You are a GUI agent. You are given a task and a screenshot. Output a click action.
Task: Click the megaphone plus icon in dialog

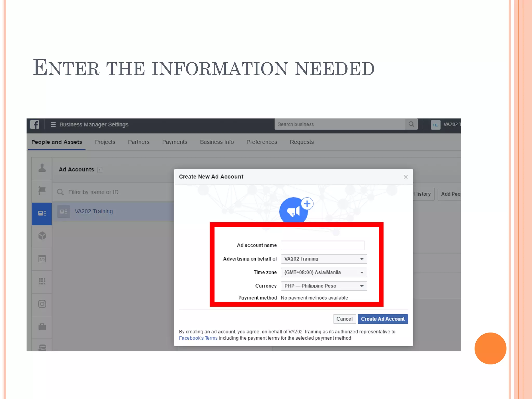(296, 210)
